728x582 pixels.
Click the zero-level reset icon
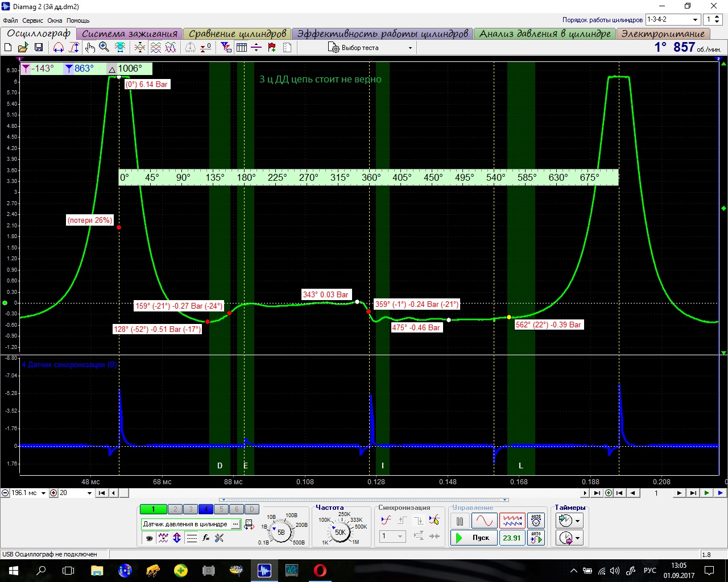pos(206,47)
